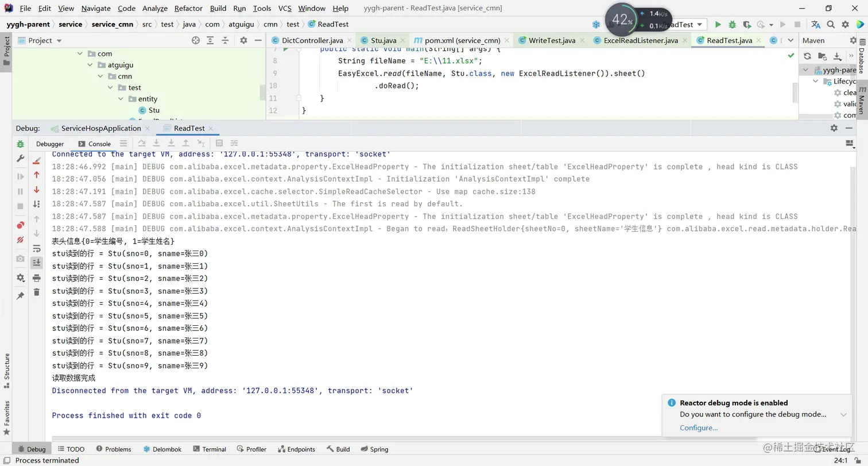Screen dimensions: 868x466
Task: Open the Refactor menu
Action: pos(188,8)
